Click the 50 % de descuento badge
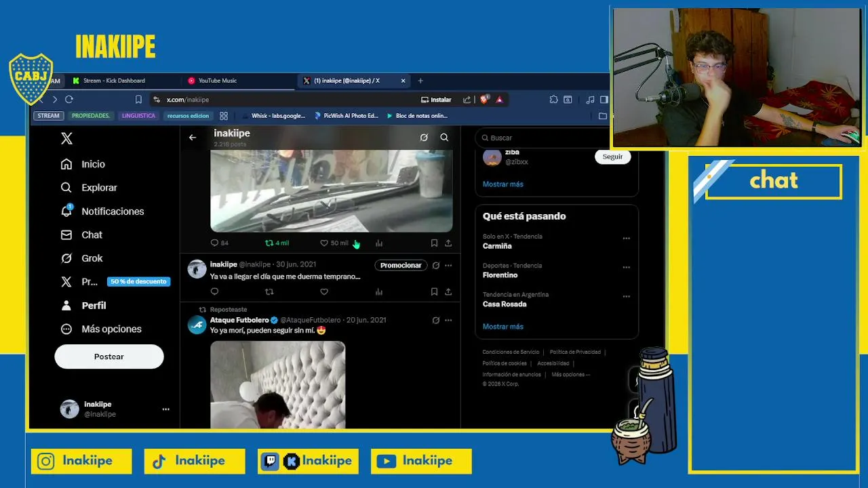868x488 pixels. click(x=138, y=281)
